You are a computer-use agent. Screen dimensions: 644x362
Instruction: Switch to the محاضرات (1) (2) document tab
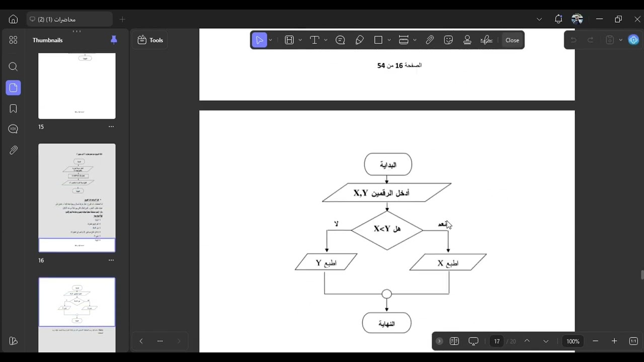point(69,19)
